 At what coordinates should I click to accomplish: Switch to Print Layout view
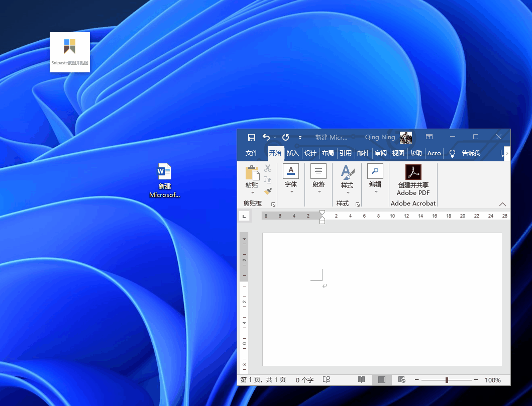382,380
